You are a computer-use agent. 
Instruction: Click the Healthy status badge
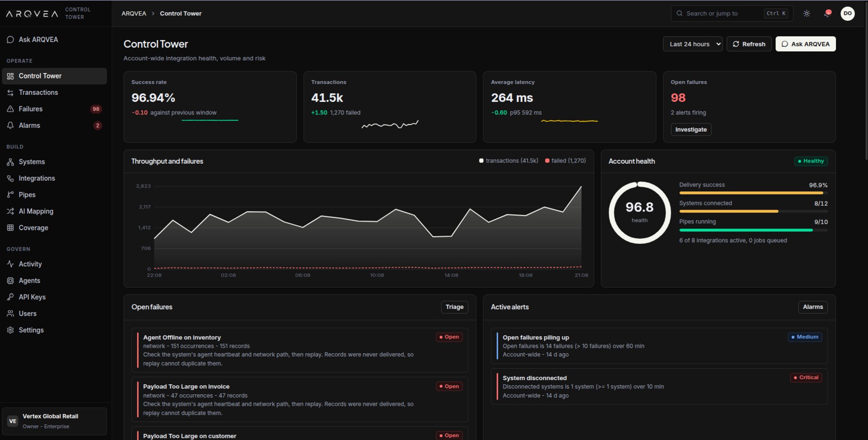811,161
